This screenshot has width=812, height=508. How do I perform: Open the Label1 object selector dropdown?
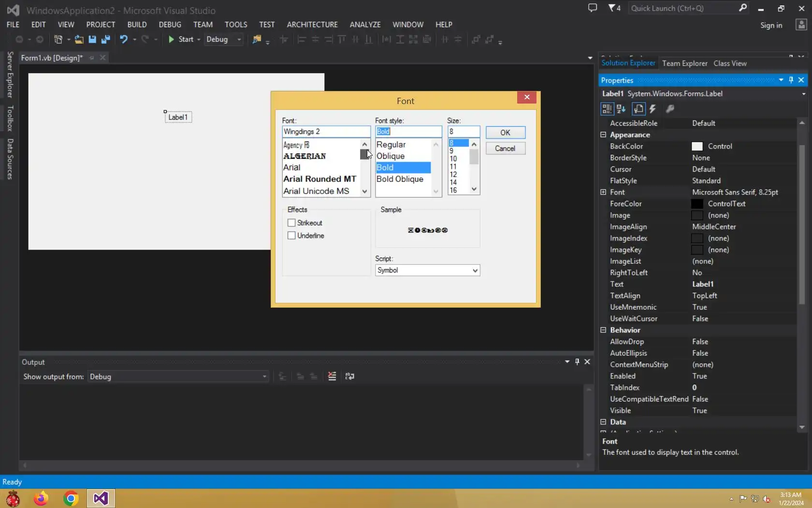[804, 94]
